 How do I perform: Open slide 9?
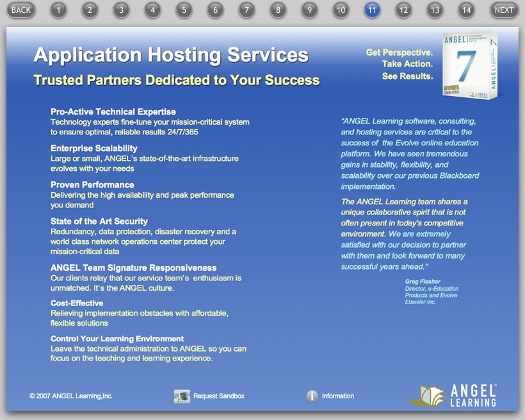click(x=309, y=10)
